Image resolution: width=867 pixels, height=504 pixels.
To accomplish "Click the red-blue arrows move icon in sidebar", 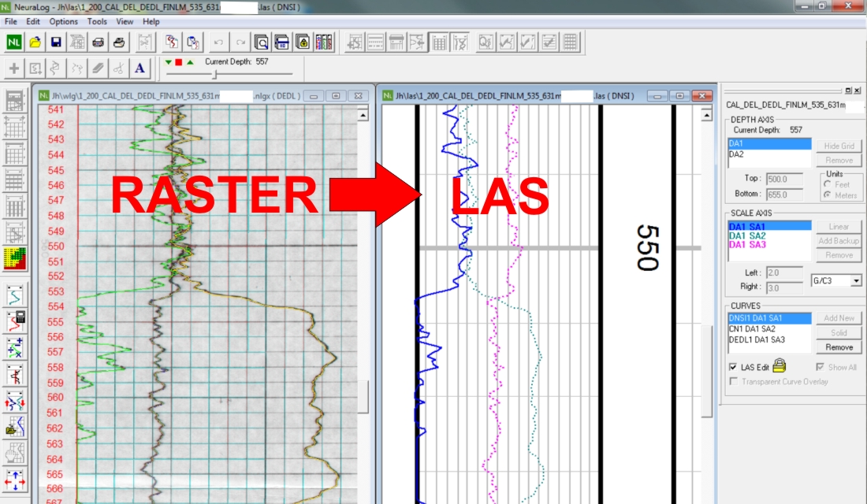I will tap(15, 401).
